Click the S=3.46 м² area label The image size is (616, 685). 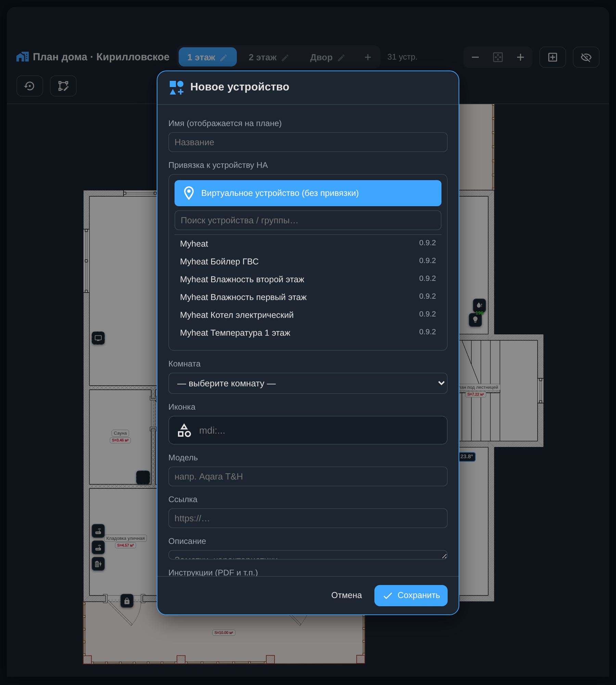point(120,440)
